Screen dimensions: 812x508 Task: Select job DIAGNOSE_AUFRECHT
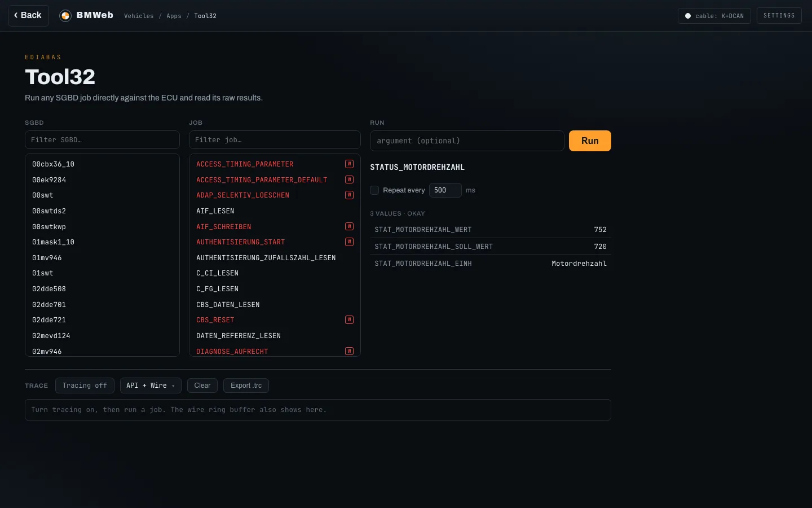pyautogui.click(x=275, y=350)
